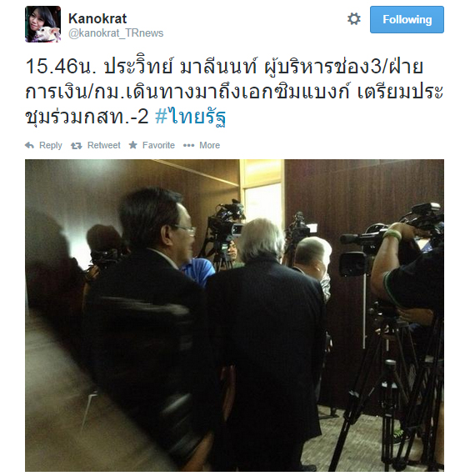Open Kanokrat's profile avatar
The width and height of the screenshot is (465, 476).
pyautogui.click(x=42, y=24)
